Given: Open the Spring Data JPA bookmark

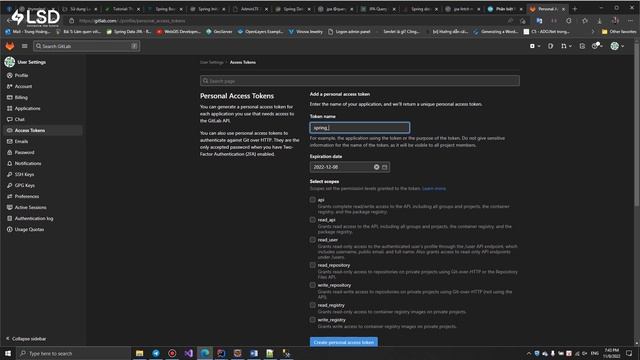Looking at the screenshot, I should click(x=129, y=31).
